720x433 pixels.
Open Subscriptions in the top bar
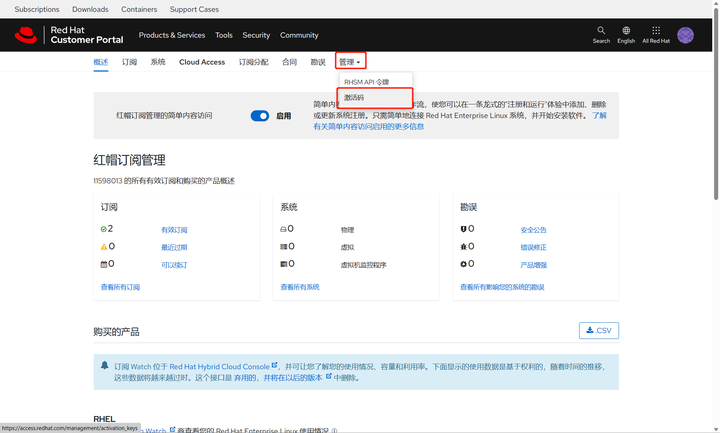tap(37, 9)
